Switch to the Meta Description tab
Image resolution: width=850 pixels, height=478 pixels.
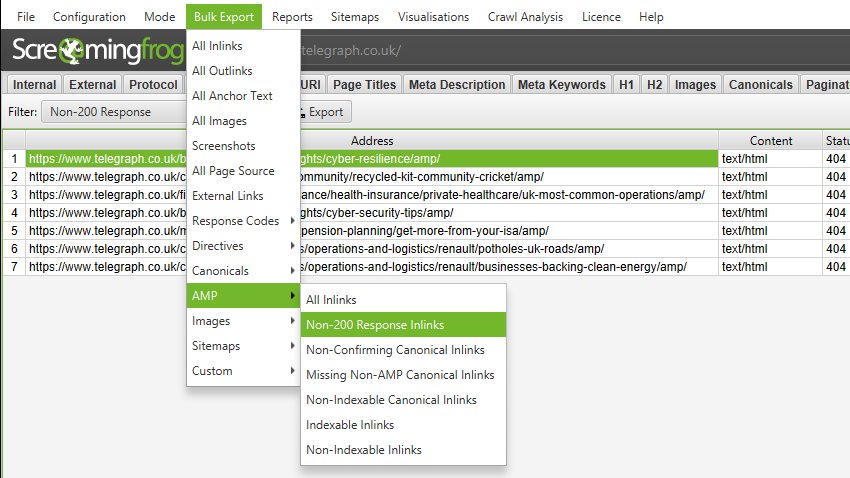(457, 85)
